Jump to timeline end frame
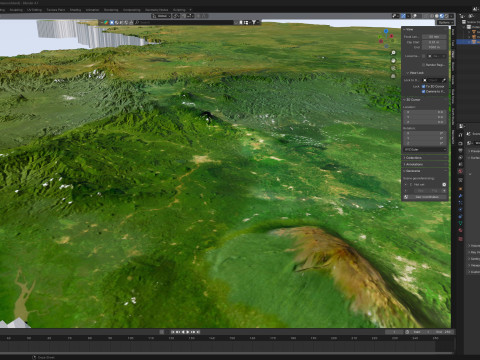Viewport: 480px width, 360px height. click(x=197, y=332)
